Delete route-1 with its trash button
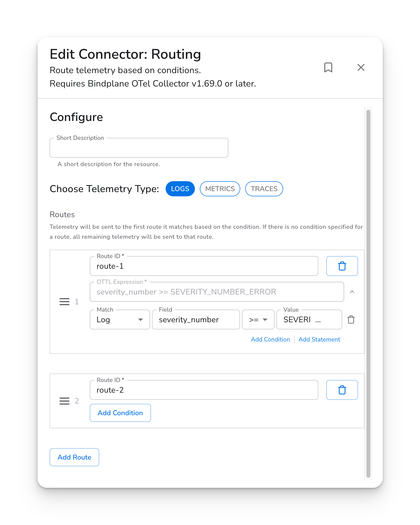Viewport: 420px width, 525px height. 342,266
